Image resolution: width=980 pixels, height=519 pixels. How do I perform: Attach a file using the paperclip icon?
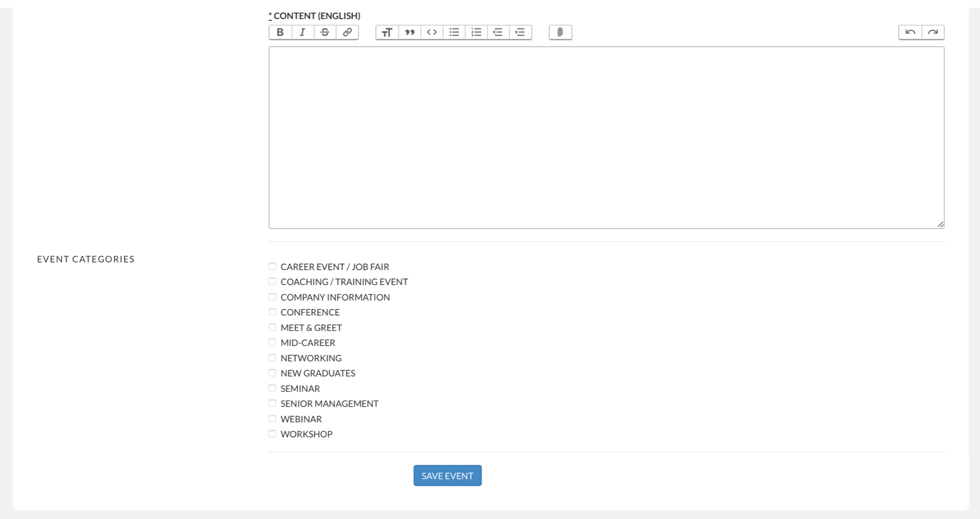[x=560, y=32]
